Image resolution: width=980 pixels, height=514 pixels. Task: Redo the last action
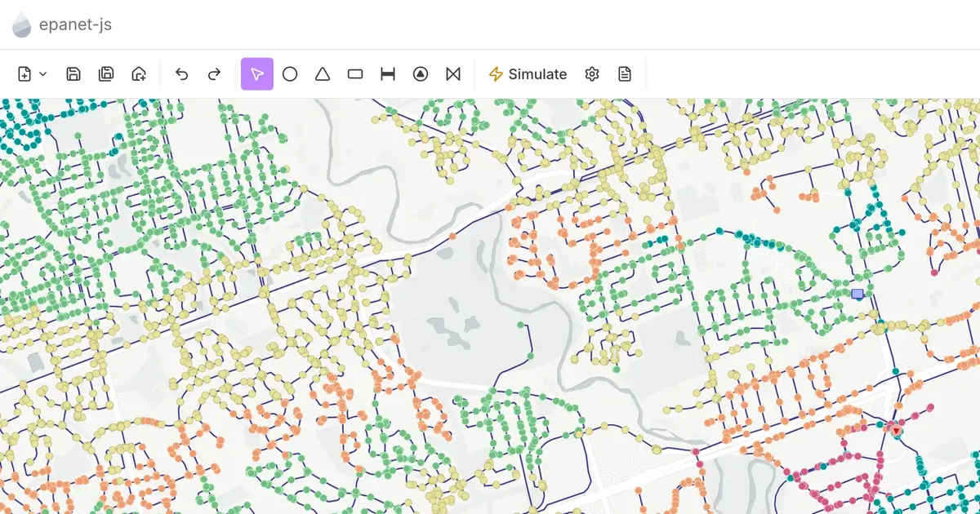(214, 74)
